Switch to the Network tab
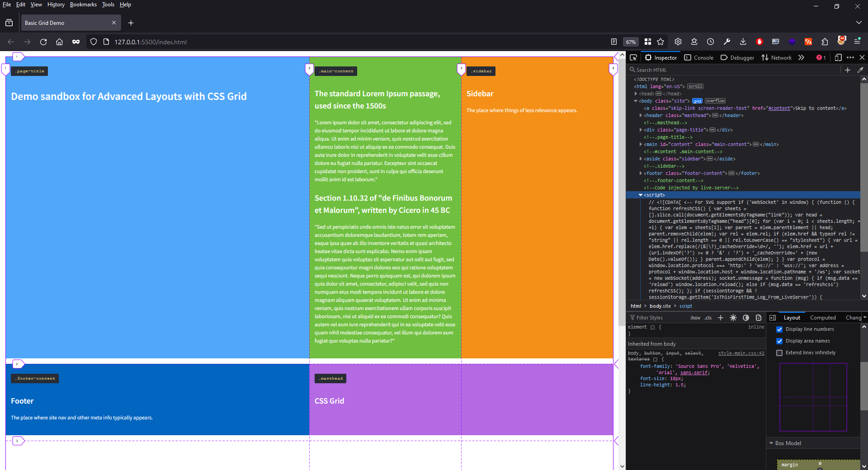 pos(777,57)
